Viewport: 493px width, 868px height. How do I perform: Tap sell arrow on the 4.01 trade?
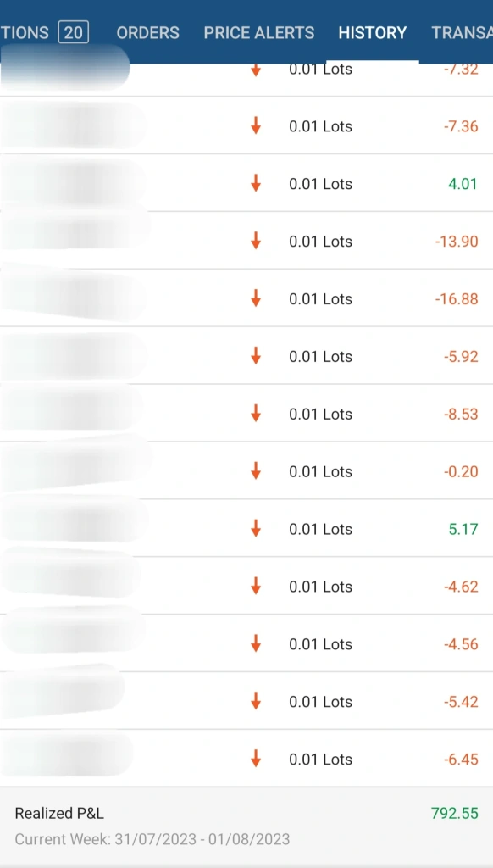point(256,184)
